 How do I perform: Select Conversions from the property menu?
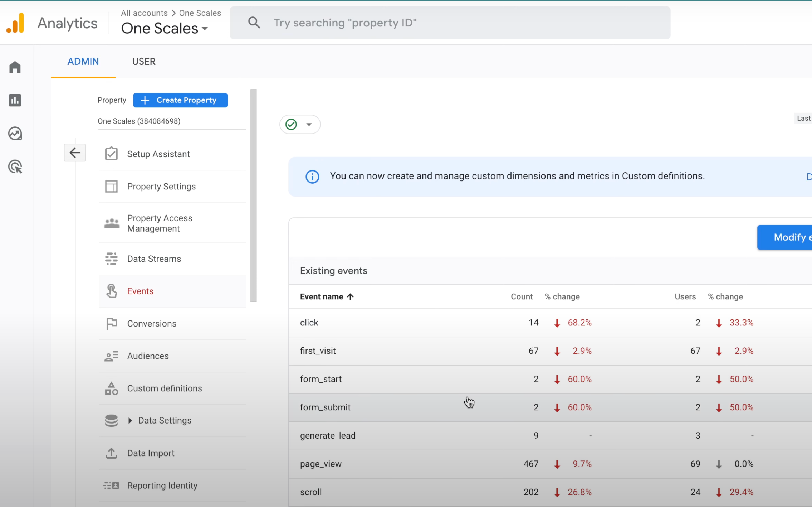click(152, 323)
